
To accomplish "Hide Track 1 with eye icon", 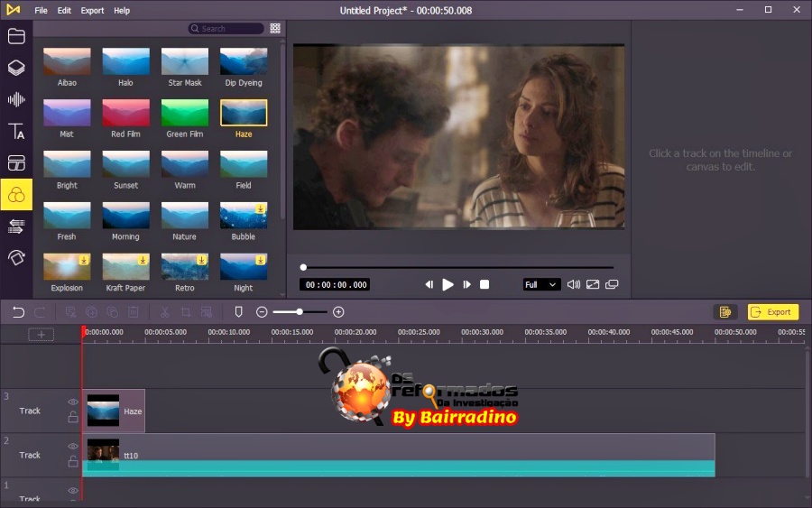I will pyautogui.click(x=73, y=490).
